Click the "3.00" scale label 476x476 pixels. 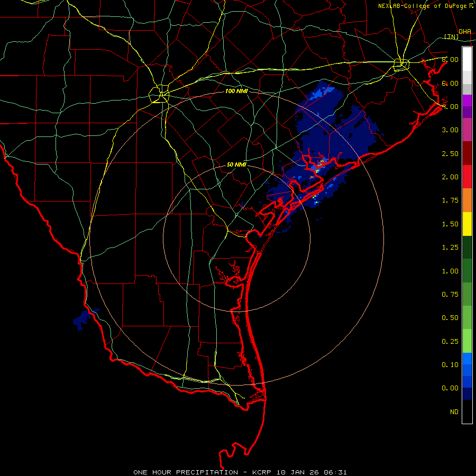tap(450, 130)
